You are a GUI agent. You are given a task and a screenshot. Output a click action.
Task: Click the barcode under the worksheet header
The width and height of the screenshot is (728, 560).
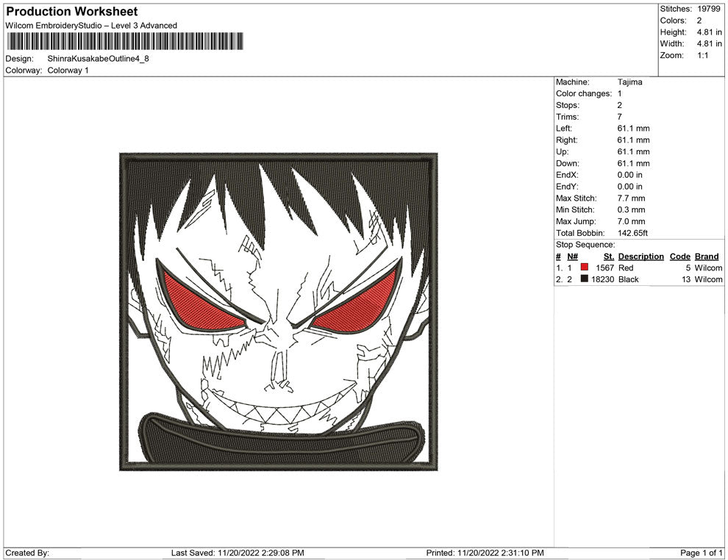(124, 41)
